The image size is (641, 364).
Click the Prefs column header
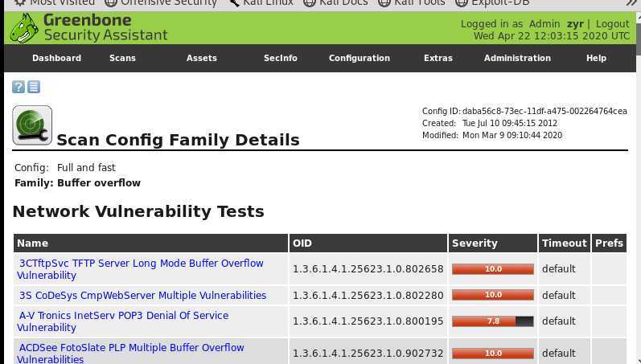point(609,243)
